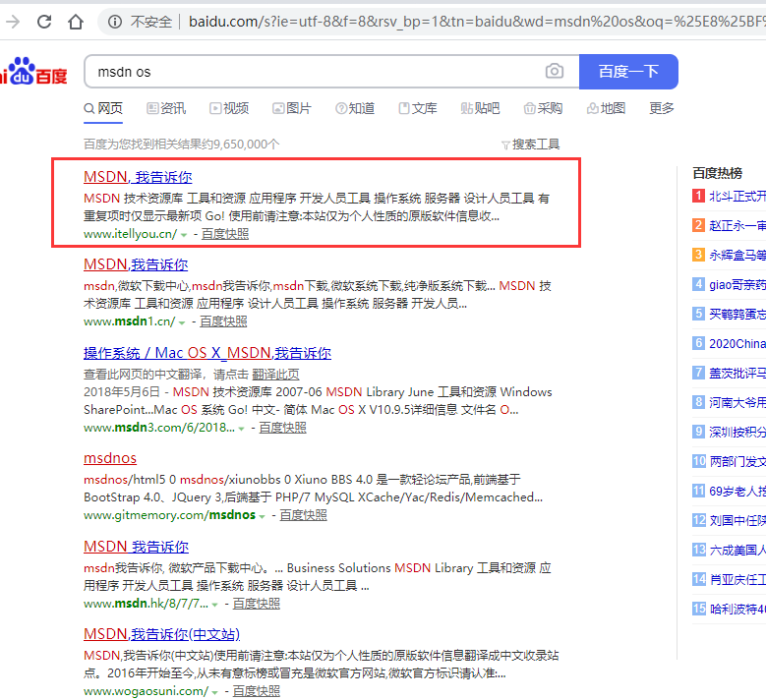Screen dimensions: 766x700
Task: Switch to the 文库 tab
Action: coord(418,108)
